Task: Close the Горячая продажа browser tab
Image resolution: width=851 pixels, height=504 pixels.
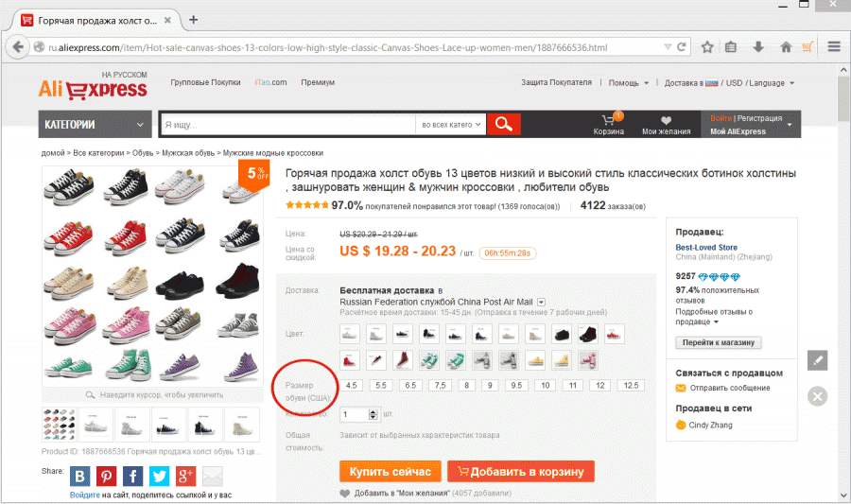Action: [167, 21]
